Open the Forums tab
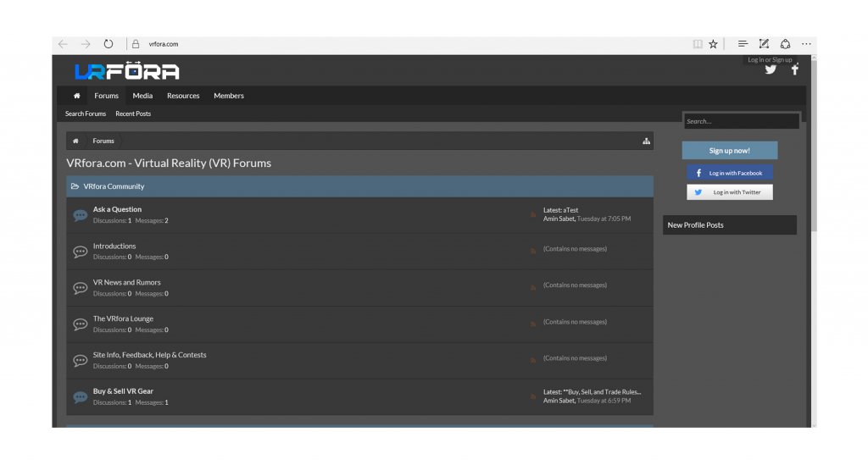The height and width of the screenshot is (465, 868). tap(106, 96)
